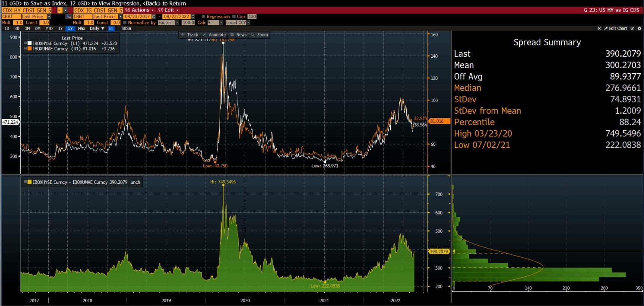
Task: Expand the IBOXHYSE Curncy legend entry
Action: pyautogui.click(x=25, y=43)
